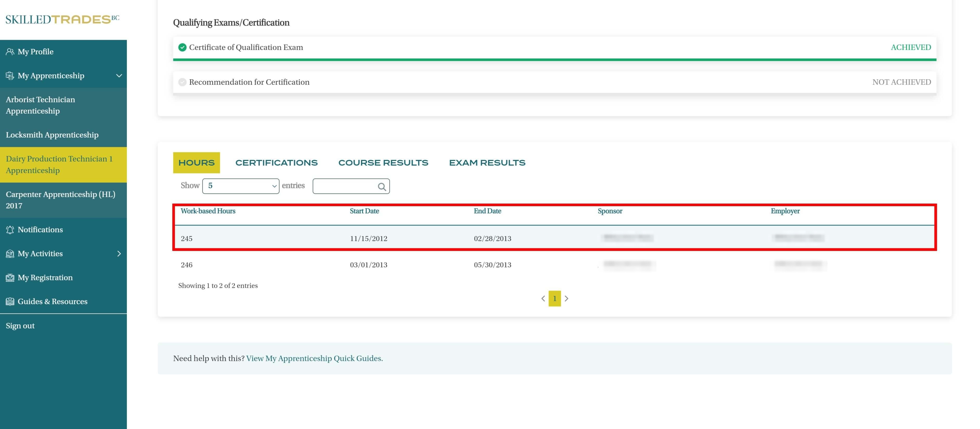Open the Exam Results tab
980x429 pixels.
point(487,163)
